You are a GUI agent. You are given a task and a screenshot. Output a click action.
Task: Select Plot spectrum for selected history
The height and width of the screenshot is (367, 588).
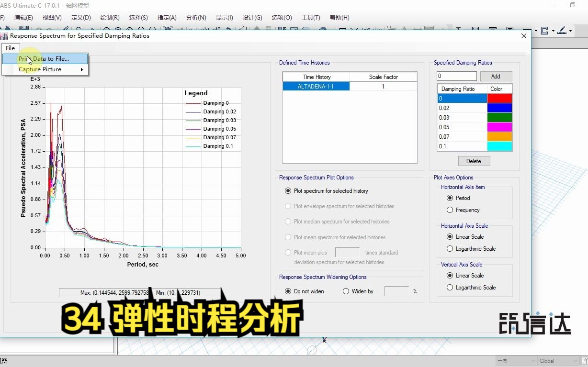pyautogui.click(x=288, y=190)
